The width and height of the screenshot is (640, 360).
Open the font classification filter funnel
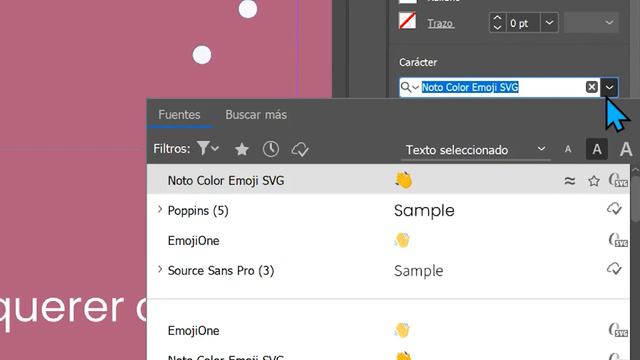click(207, 148)
